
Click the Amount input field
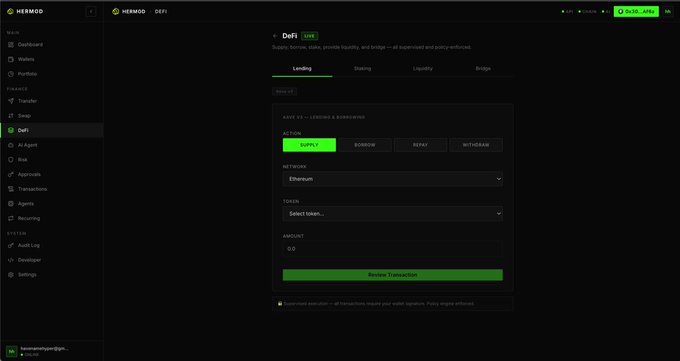tap(392, 249)
